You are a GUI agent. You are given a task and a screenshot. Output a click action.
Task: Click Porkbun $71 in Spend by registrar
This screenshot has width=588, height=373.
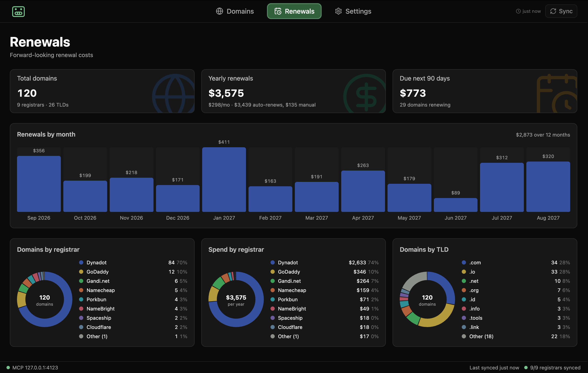pos(324,300)
